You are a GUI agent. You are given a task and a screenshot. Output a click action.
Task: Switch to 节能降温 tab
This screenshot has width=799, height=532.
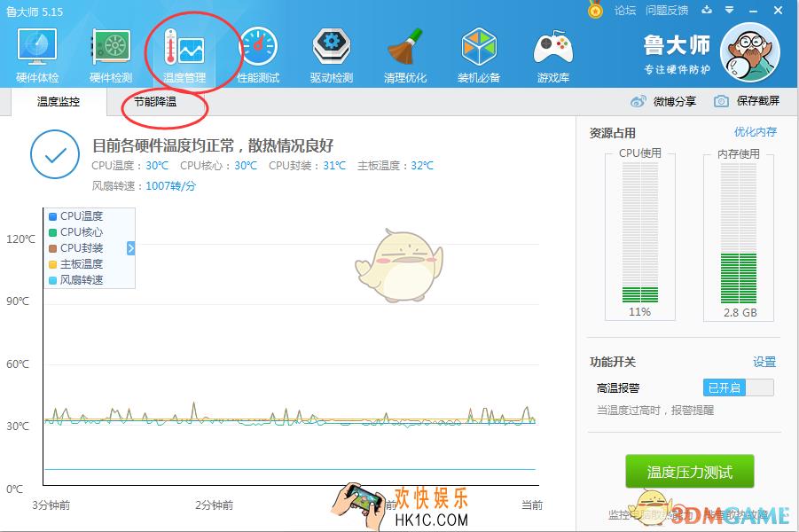pyautogui.click(x=155, y=102)
